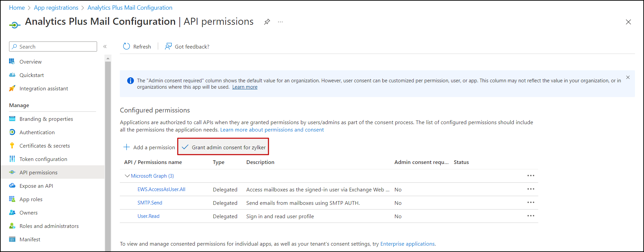Click the Certificates & secrets key icon
The width and height of the screenshot is (644, 252).
point(12,146)
